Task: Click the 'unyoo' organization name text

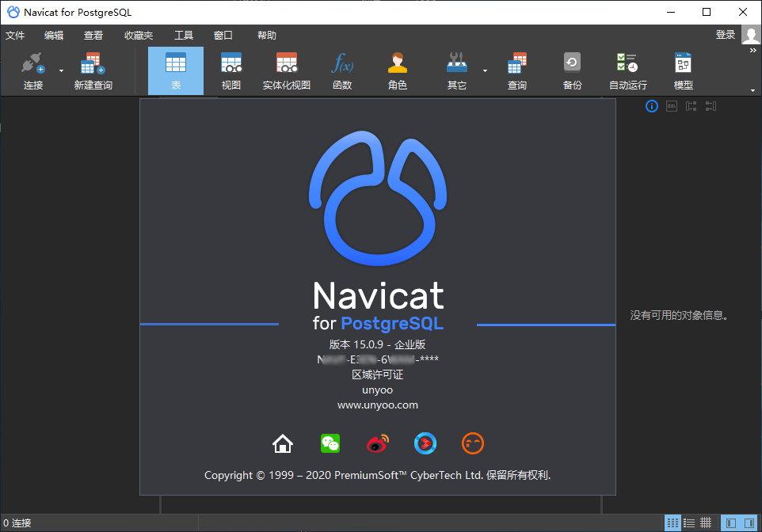Action: point(378,390)
